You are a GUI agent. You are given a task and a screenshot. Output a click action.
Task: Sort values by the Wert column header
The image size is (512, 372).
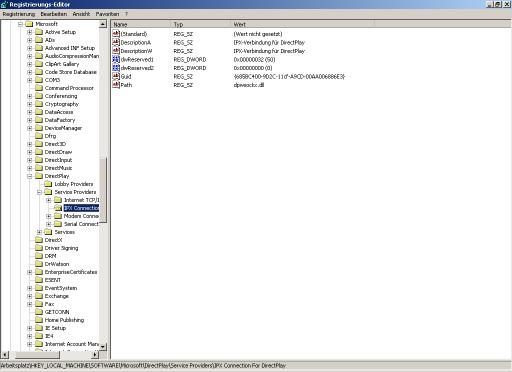tap(302, 24)
